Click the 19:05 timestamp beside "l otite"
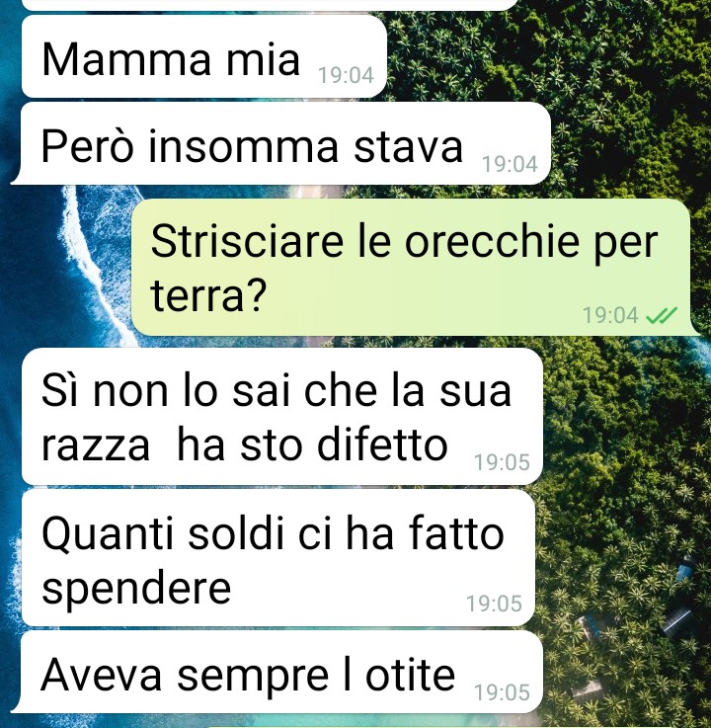This screenshot has height=728, width=711. click(502, 692)
